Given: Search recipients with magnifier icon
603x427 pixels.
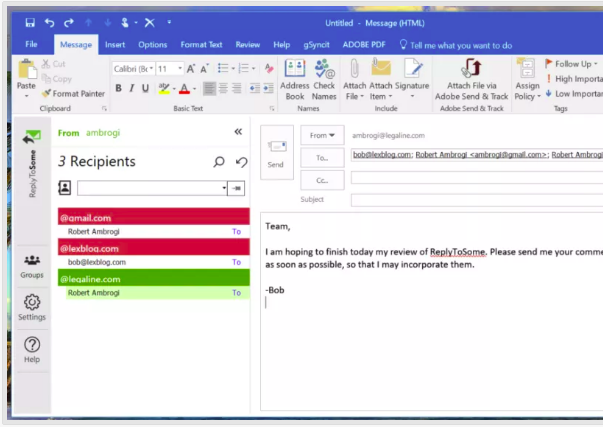Looking at the screenshot, I should (x=219, y=162).
